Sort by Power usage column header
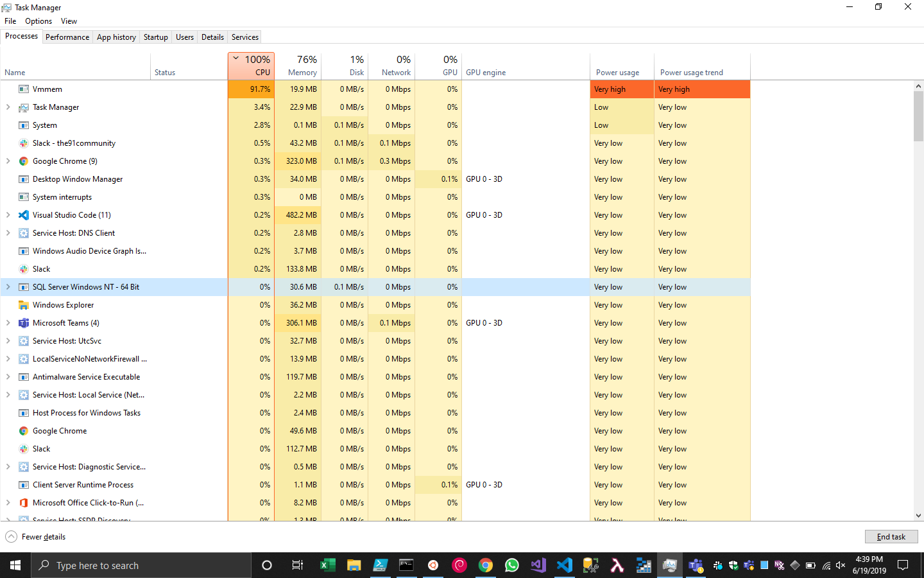Viewport: 924px width, 578px height. coord(622,66)
